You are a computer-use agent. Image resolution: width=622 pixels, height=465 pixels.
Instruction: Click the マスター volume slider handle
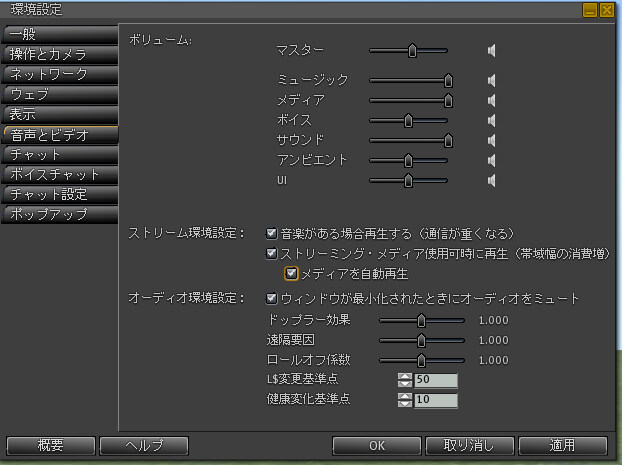point(413,51)
